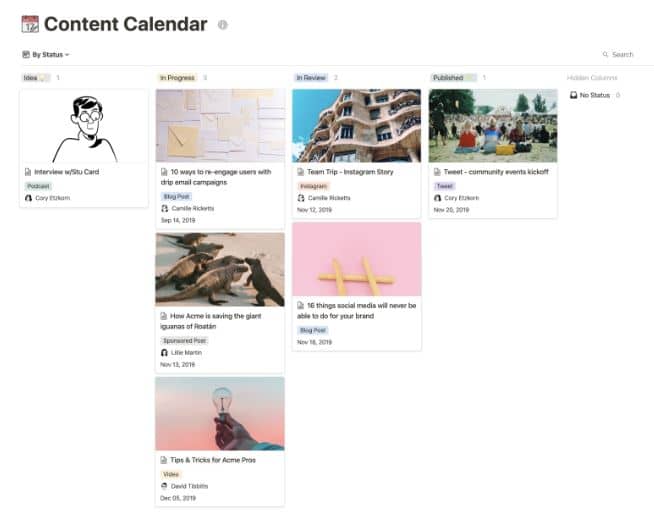This screenshot has height=524, width=654.
Task: Click the page icon on the Team Trip card
Action: coord(300,172)
